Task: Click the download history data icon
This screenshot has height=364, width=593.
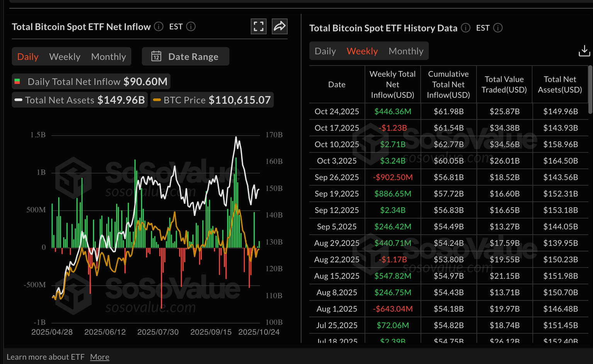Action: (x=584, y=51)
